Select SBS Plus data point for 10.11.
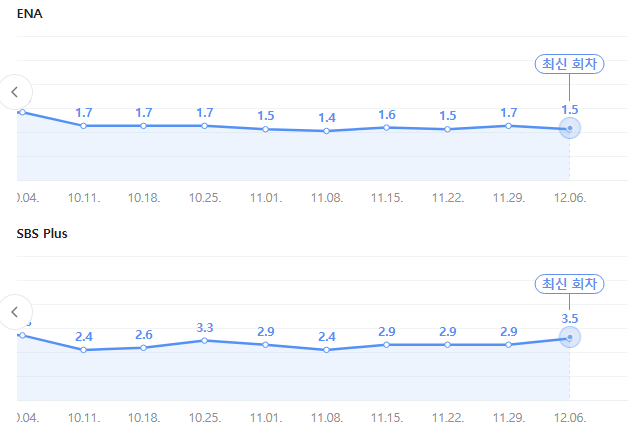Screen dimensions: 628x436 [83, 350]
